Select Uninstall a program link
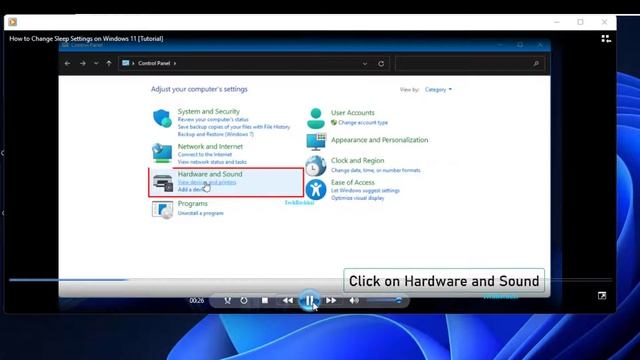 (x=200, y=213)
